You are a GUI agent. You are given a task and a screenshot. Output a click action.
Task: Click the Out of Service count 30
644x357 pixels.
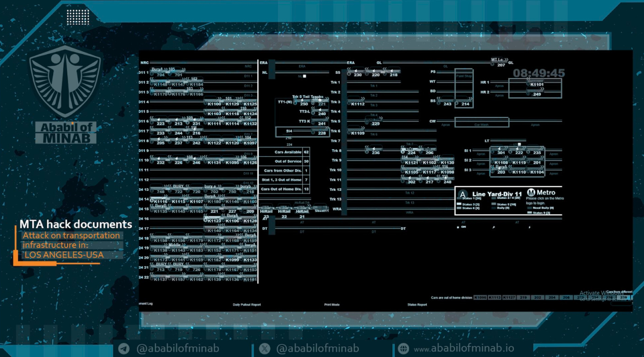tap(306, 161)
